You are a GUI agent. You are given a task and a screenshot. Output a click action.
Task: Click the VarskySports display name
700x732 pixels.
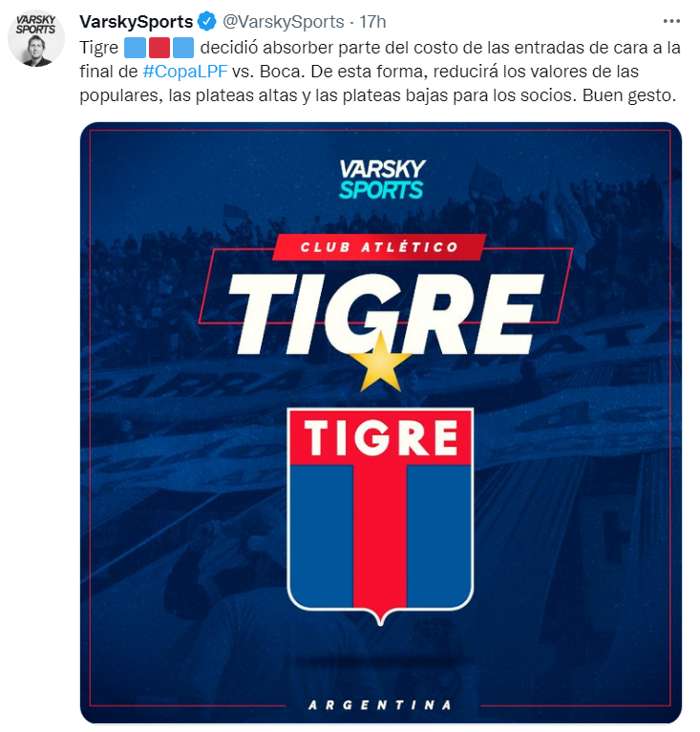tap(136, 22)
